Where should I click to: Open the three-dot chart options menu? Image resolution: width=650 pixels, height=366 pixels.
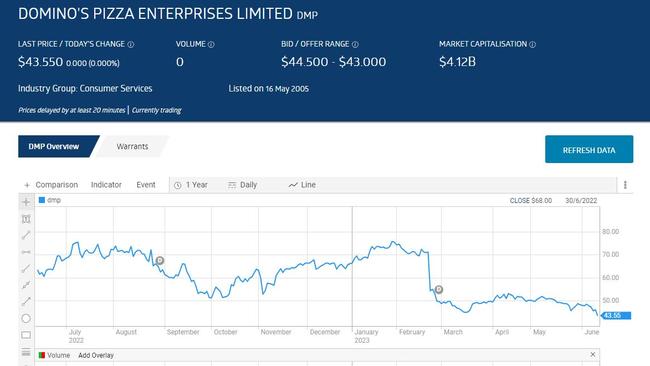(625, 185)
